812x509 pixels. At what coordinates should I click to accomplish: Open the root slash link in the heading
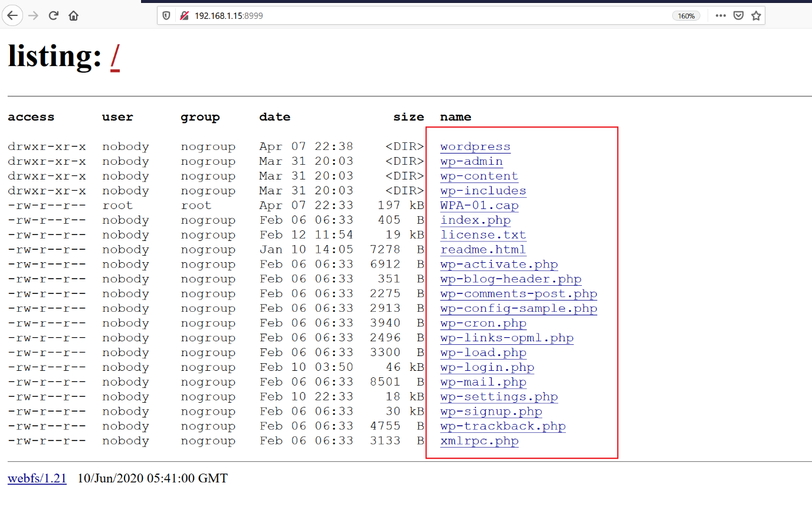(115, 57)
